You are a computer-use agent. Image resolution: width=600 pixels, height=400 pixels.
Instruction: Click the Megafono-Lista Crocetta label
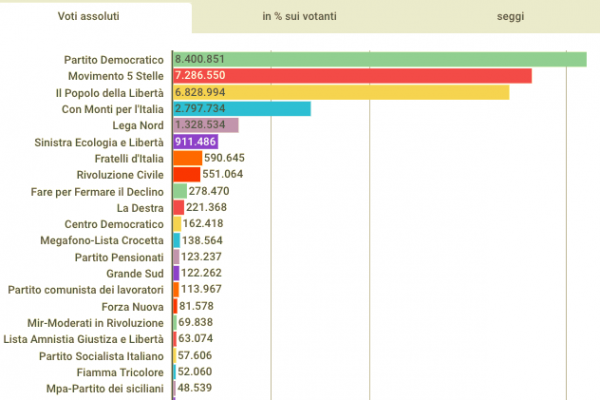[104, 240]
